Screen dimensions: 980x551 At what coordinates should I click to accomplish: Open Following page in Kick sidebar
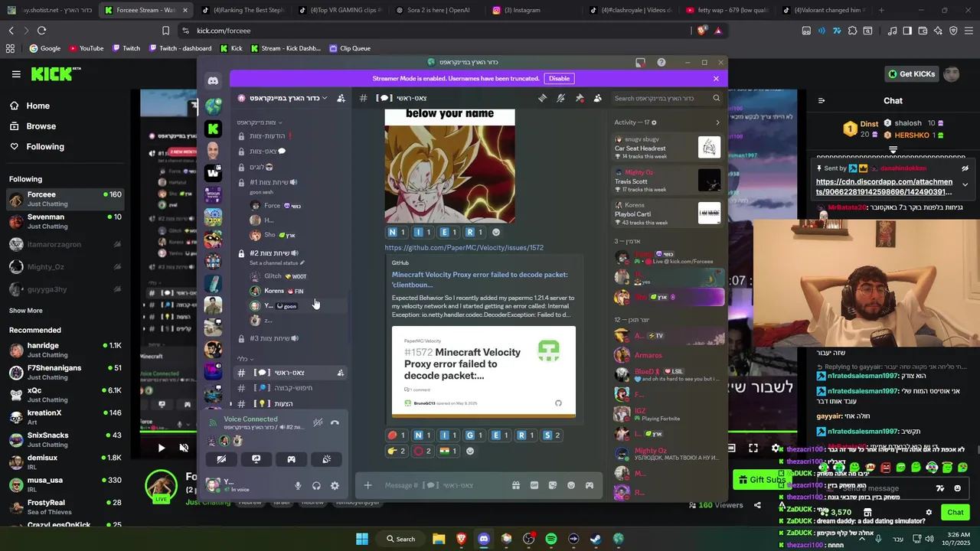pyautogui.click(x=37, y=146)
